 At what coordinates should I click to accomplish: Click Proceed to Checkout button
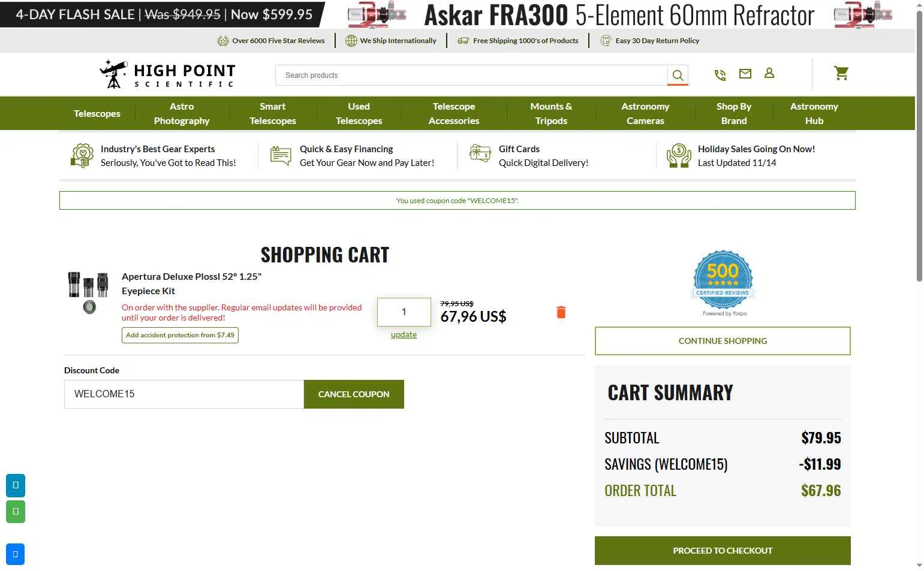point(723,551)
